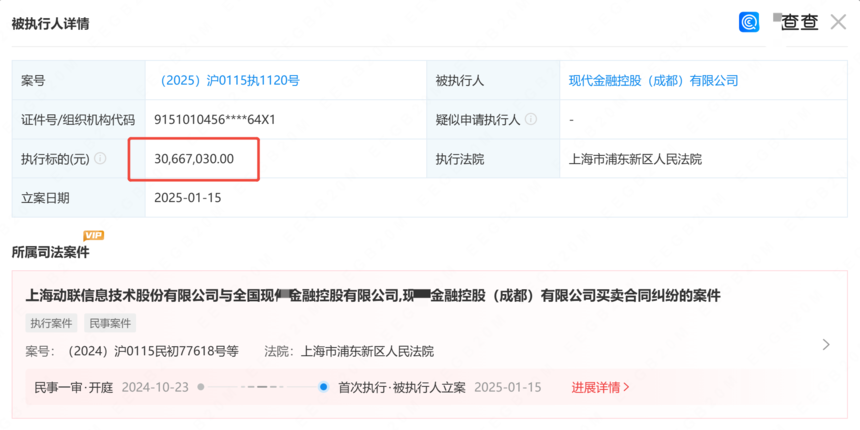Click the execution amount 30,667,030.00
Screen dimensions: 860x430
pos(194,159)
